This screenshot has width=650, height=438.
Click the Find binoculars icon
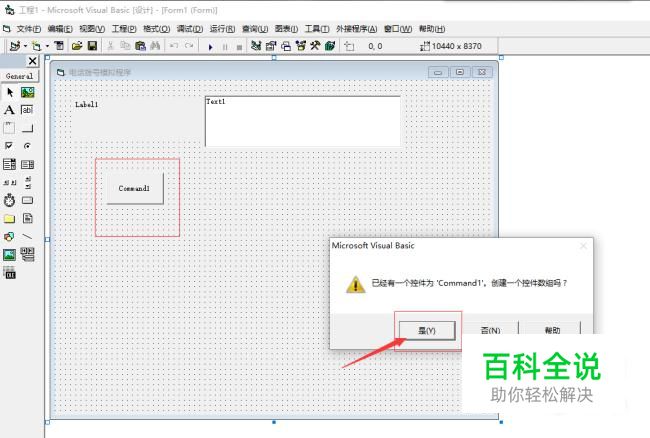155,46
